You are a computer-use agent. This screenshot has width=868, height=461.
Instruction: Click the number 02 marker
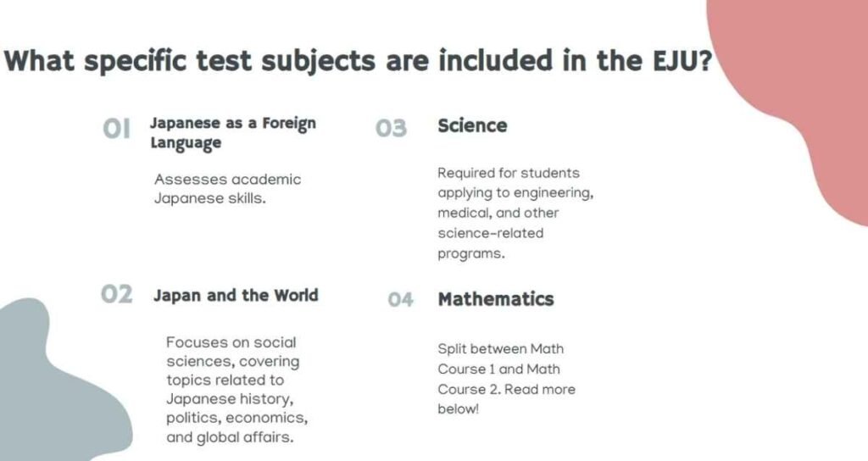point(117,295)
